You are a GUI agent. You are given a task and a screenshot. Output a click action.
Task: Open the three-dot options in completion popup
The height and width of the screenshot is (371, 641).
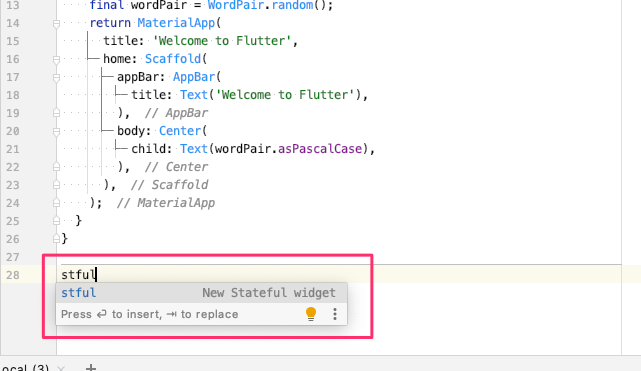pos(335,314)
